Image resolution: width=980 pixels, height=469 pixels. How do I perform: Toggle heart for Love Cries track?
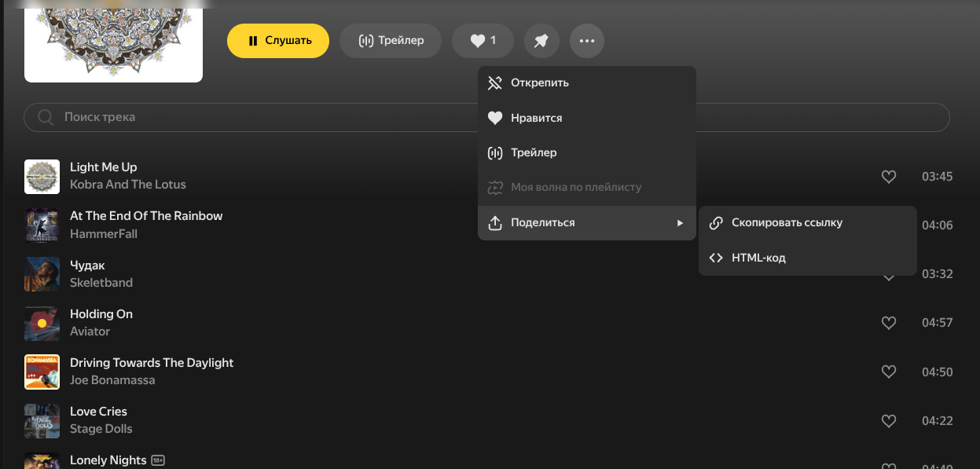889,421
